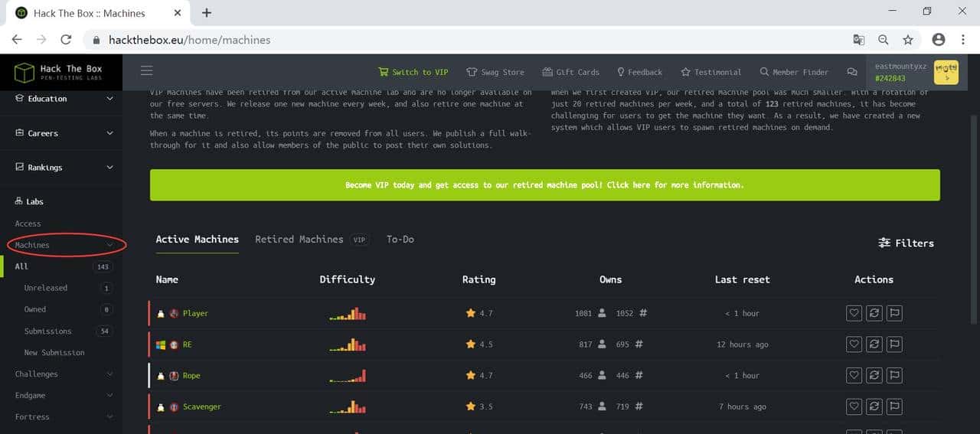Open the hamburger sidebar toggle menu
This screenshot has width=980, height=434.
pyautogui.click(x=146, y=72)
